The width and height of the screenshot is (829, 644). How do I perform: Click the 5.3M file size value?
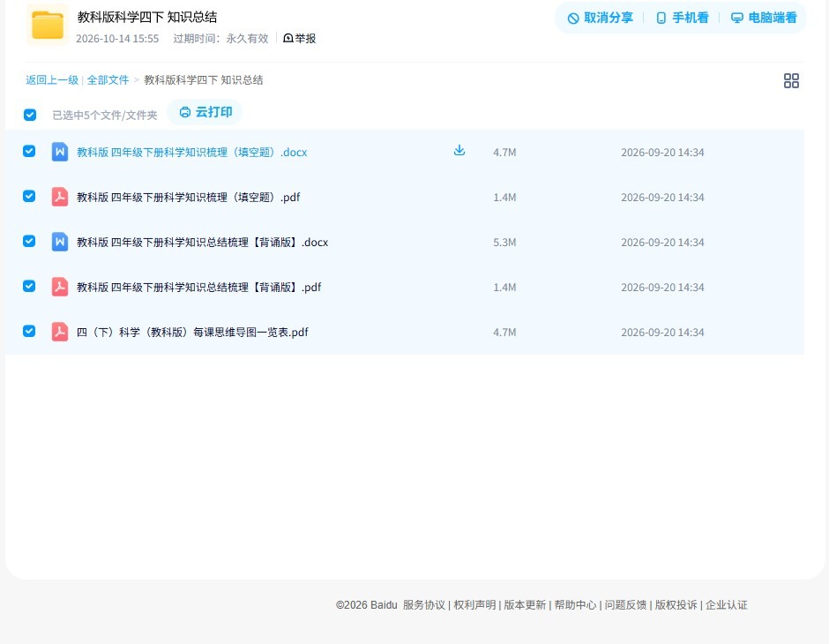point(504,242)
